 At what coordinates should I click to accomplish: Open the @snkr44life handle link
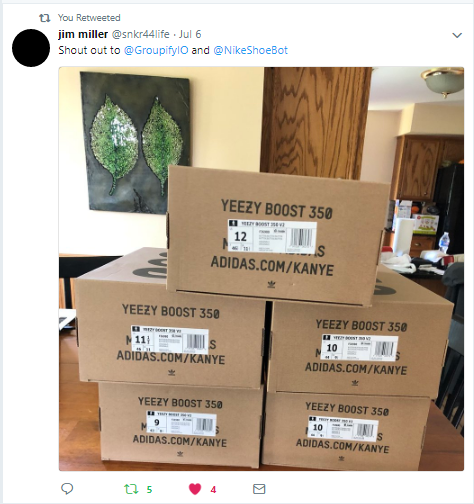[140, 34]
